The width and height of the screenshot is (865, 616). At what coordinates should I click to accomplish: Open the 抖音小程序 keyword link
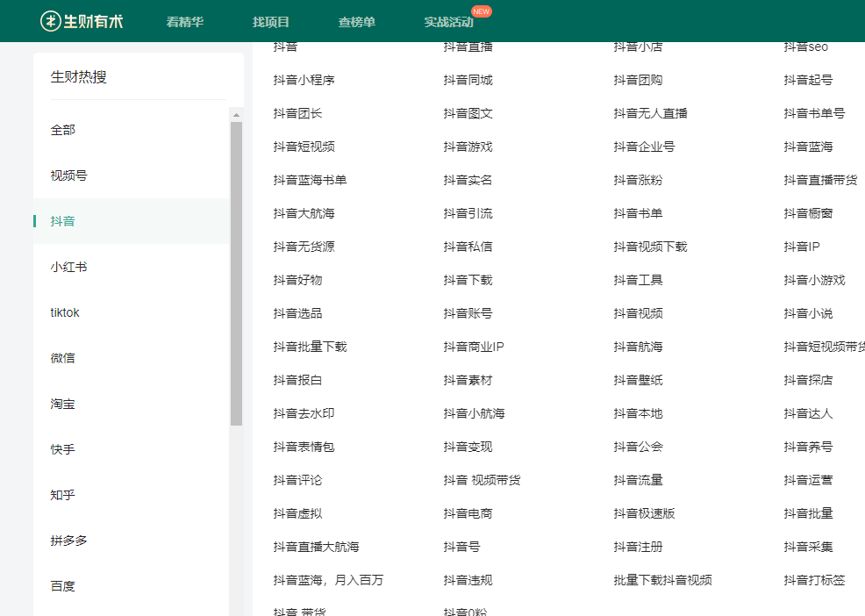tap(304, 80)
